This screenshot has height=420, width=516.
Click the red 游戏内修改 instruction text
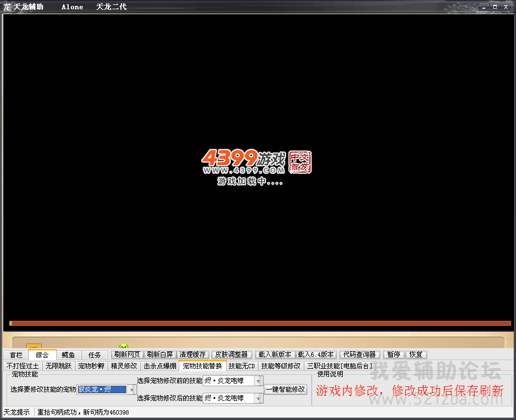(410, 391)
